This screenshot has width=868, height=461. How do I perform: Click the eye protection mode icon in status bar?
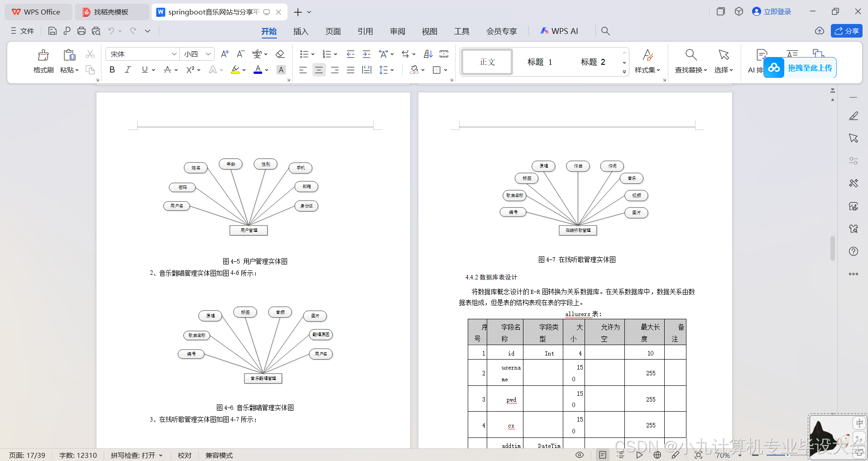click(x=579, y=455)
